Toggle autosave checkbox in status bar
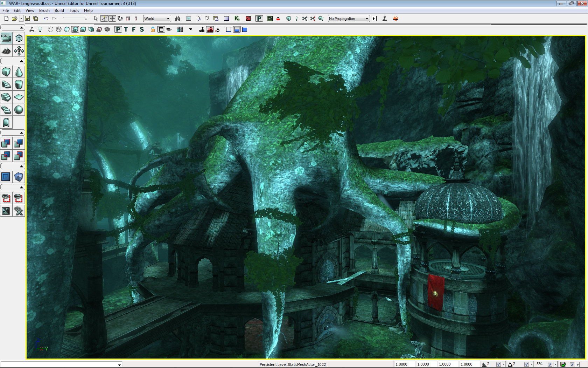Viewport: 588px width, 368px height. tap(572, 364)
